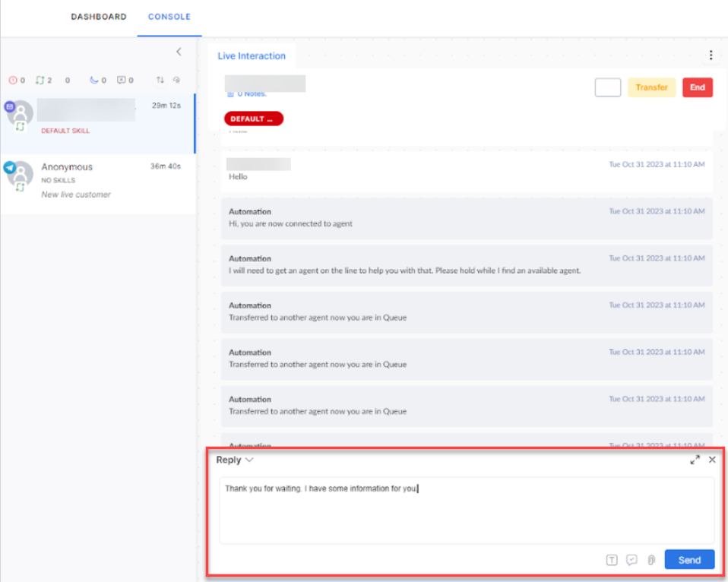Attach a file with the paperclip icon
Viewport: 728px width, 582px height.
click(651, 560)
